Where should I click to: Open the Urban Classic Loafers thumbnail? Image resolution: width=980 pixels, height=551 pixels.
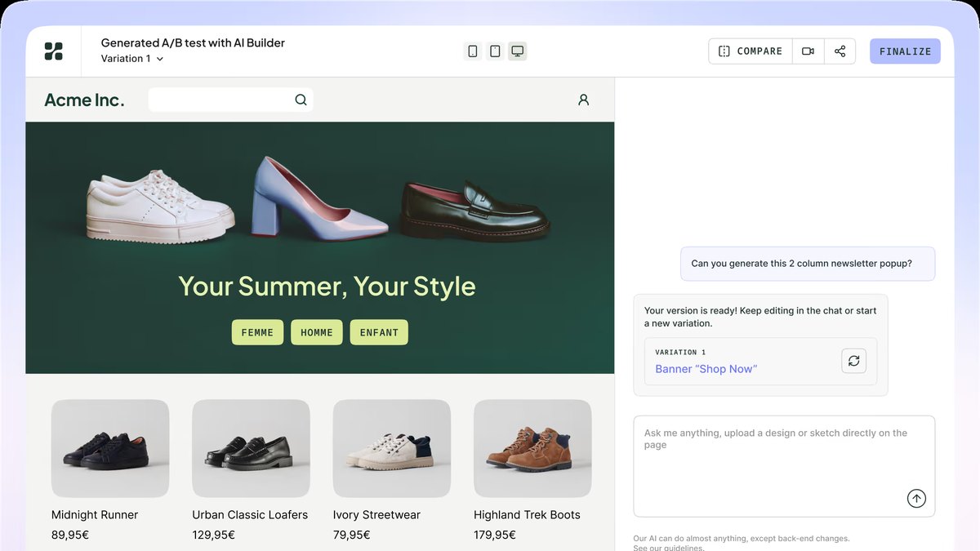(x=251, y=448)
